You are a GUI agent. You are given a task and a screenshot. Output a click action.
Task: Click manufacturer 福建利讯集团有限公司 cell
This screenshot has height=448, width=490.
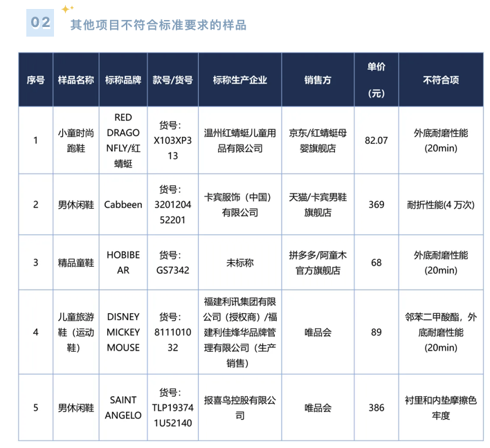coord(240,332)
